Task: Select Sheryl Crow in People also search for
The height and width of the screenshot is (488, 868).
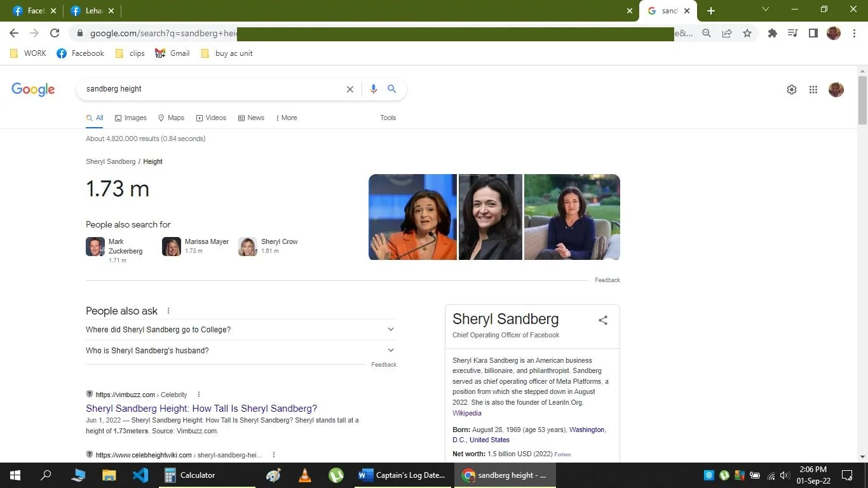Action: [x=268, y=247]
